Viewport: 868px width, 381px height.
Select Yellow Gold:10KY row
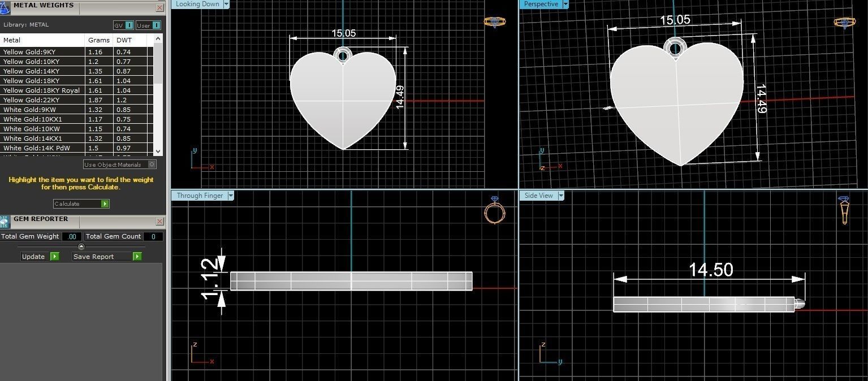coord(77,62)
